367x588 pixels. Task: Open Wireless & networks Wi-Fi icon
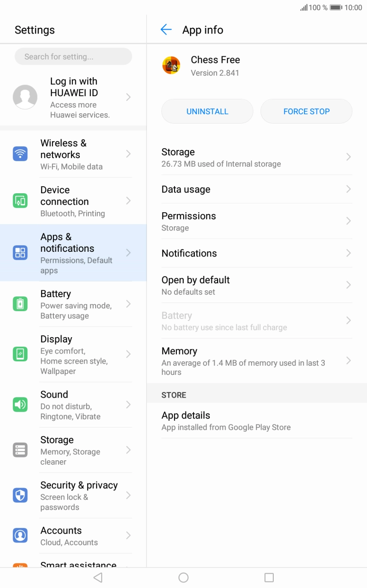[x=20, y=154]
